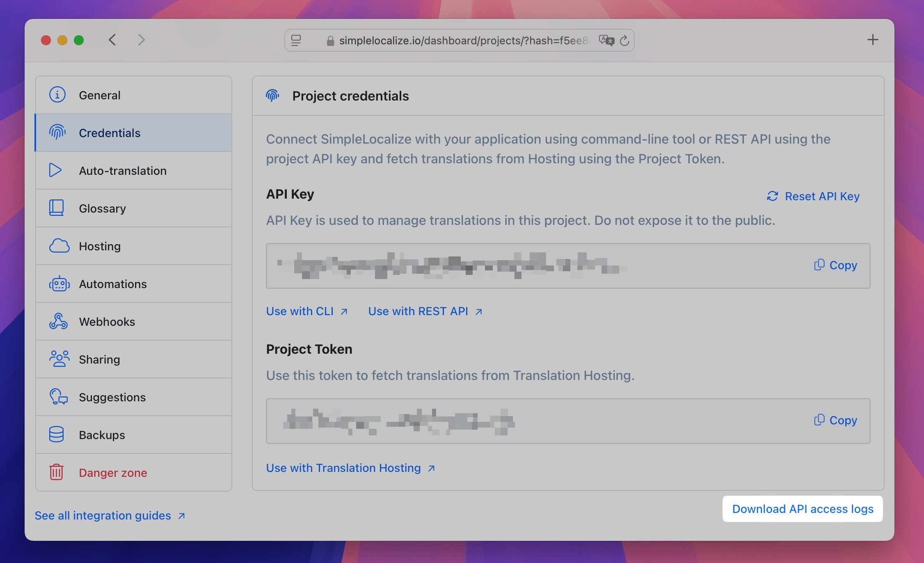Click the simplelocalize.io URL address bar
This screenshot has height=563, width=924.
tap(459, 40)
